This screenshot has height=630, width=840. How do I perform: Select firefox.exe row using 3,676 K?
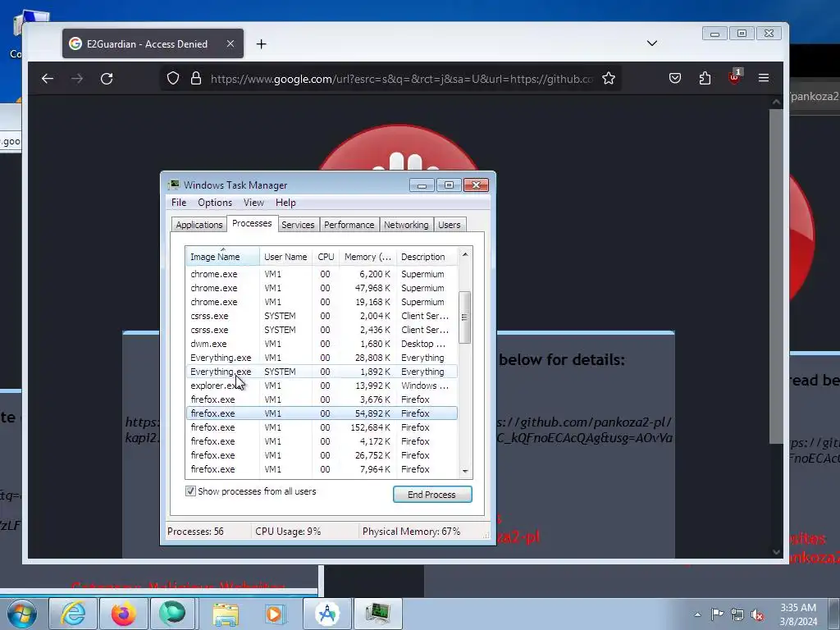[322, 399]
